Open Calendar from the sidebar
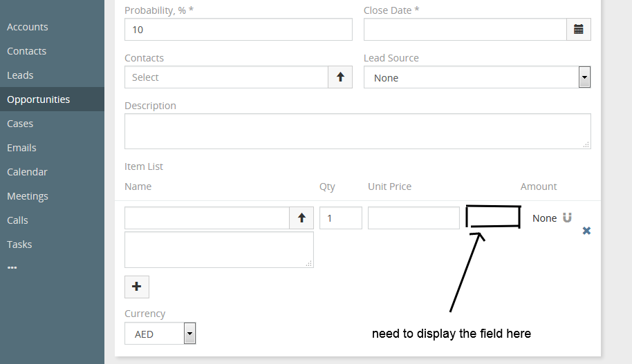This screenshot has height=364, width=632. [27, 172]
